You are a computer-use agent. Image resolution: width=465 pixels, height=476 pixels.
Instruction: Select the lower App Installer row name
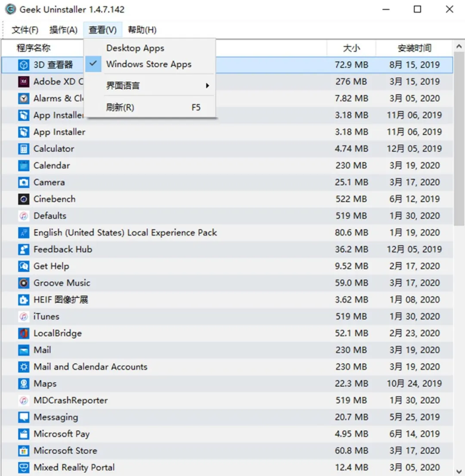coord(59,132)
